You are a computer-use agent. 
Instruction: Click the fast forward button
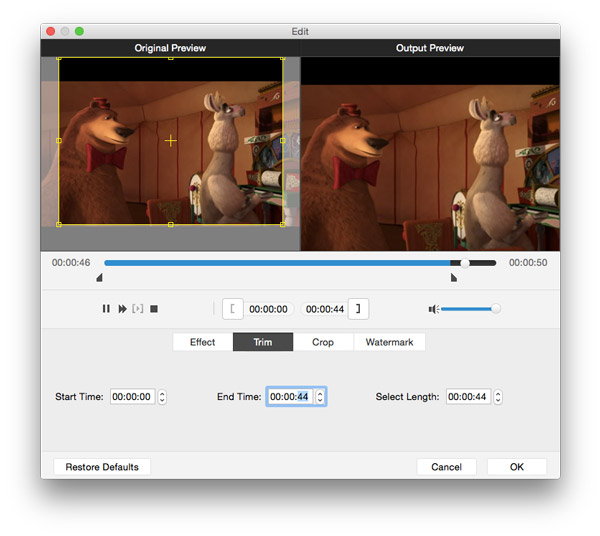tap(122, 309)
